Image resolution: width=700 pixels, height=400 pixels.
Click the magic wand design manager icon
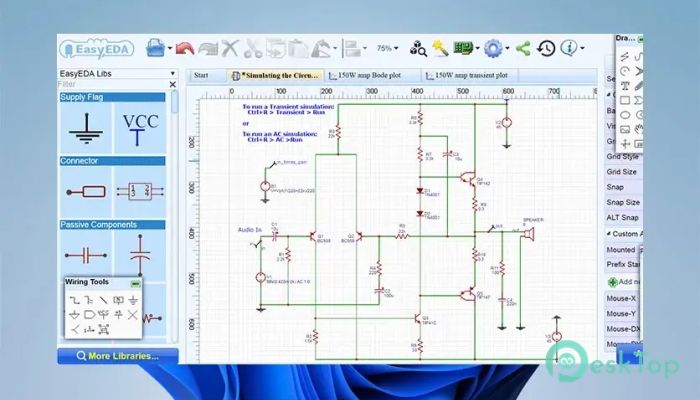click(440, 48)
